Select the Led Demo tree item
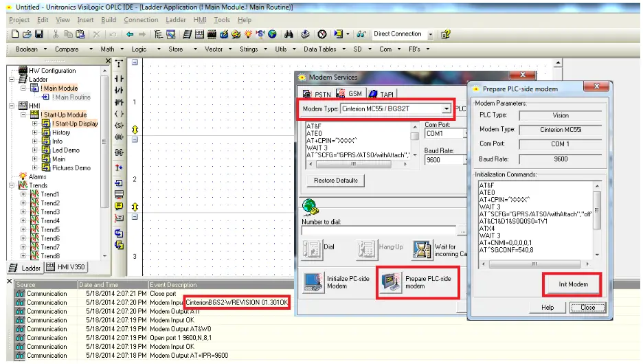This screenshot has width=643, height=364. pyautogui.click(x=66, y=150)
